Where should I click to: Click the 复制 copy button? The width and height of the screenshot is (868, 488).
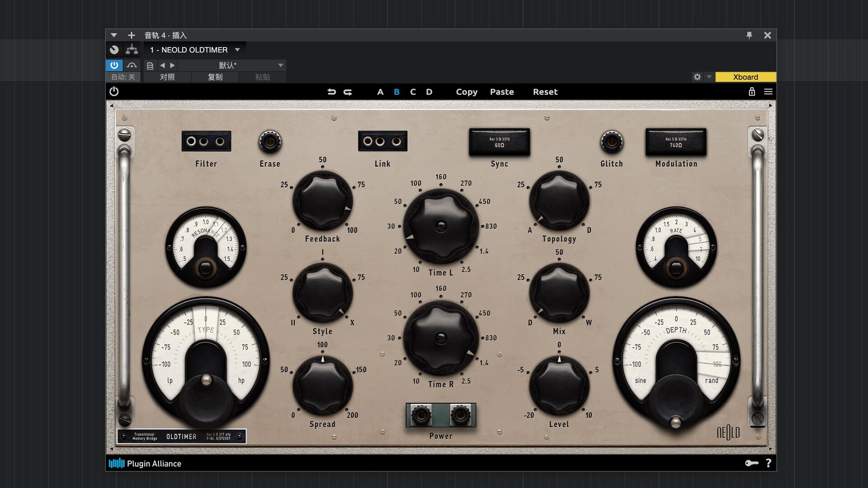(x=215, y=77)
